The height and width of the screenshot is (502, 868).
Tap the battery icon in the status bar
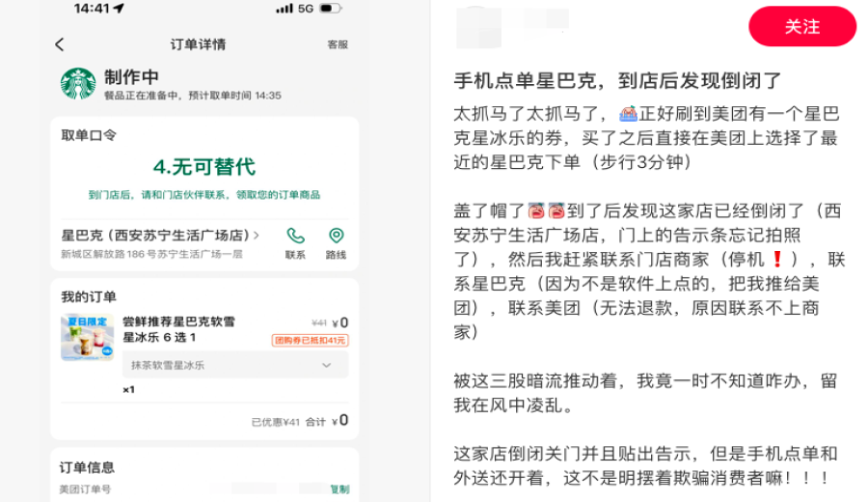331,9
